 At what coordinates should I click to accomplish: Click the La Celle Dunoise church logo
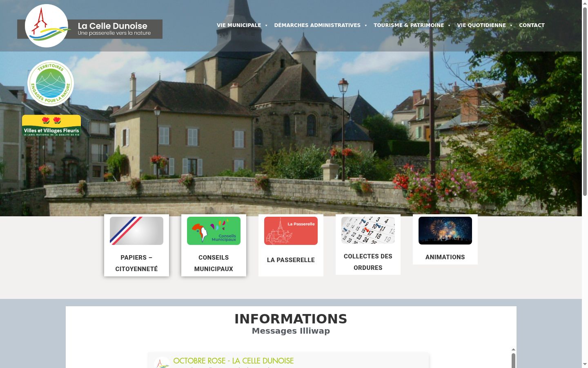[47, 26]
